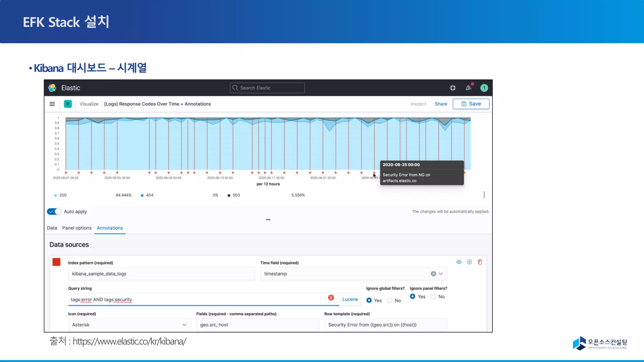
Task: Expand the Time field dropdown
Action: [441, 274]
